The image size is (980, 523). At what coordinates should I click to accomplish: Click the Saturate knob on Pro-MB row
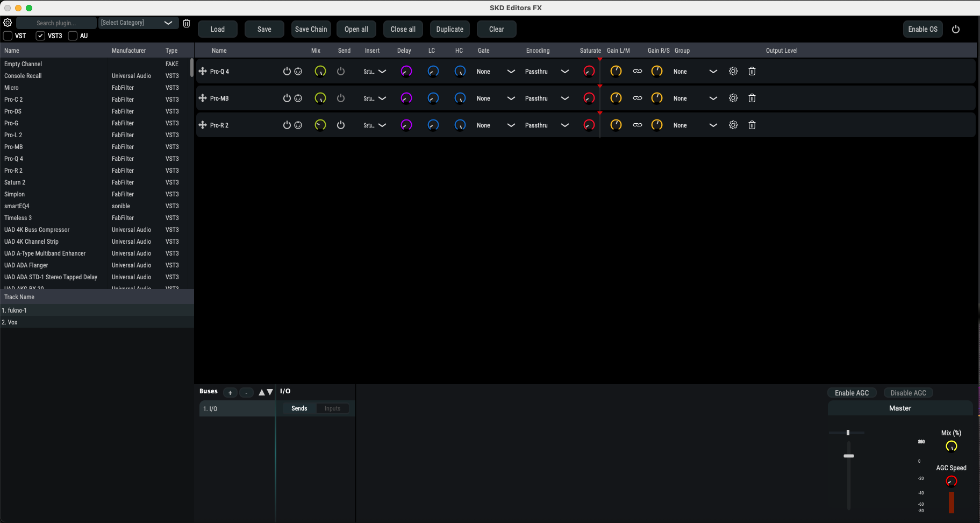pos(589,98)
